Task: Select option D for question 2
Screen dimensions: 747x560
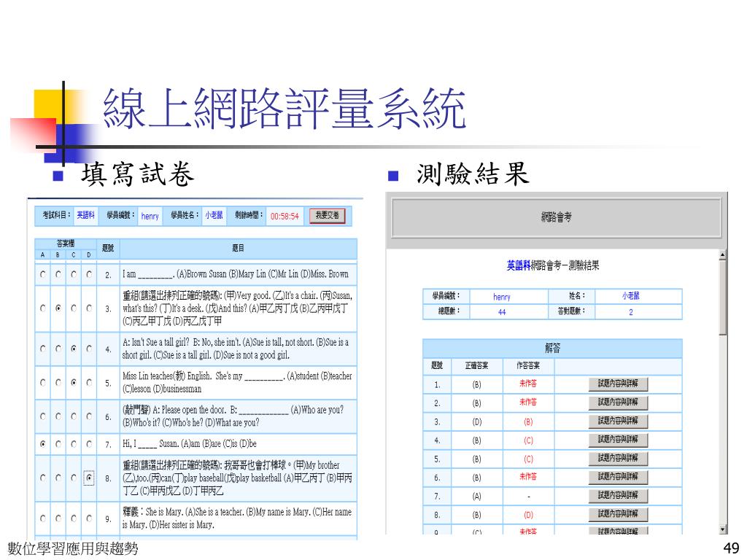Action: pos(89,274)
